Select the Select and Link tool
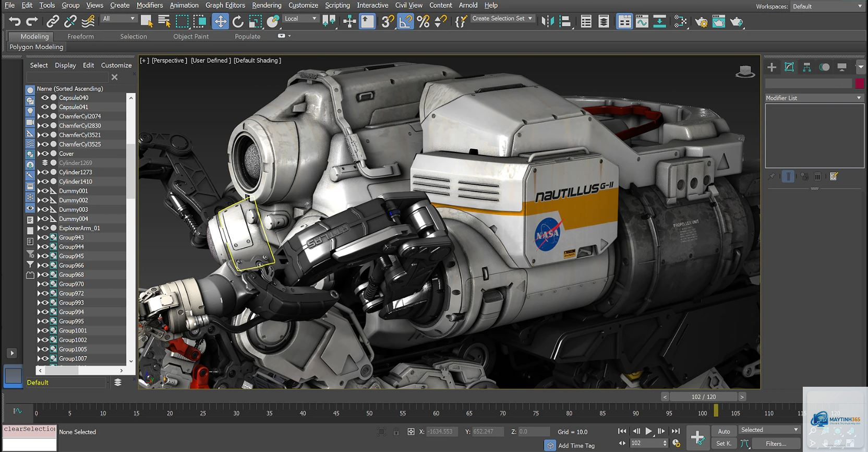The height and width of the screenshot is (452, 868). tap(52, 21)
